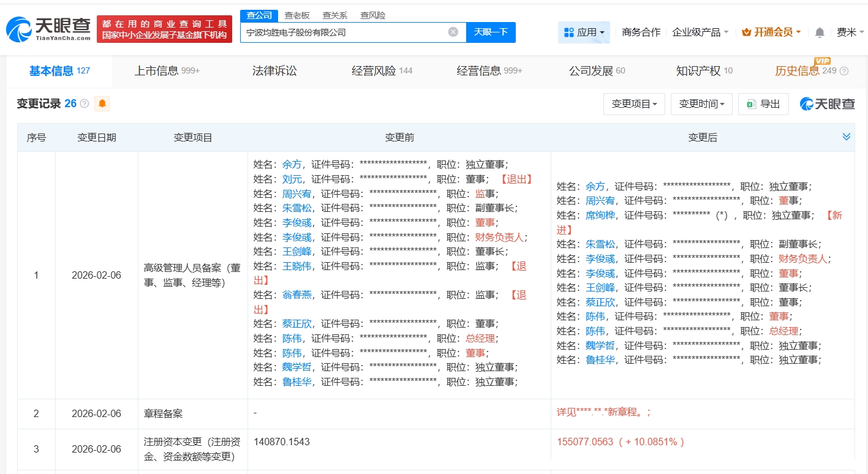Open notifications bell in top bar
The width and height of the screenshot is (868, 474).
click(x=820, y=32)
